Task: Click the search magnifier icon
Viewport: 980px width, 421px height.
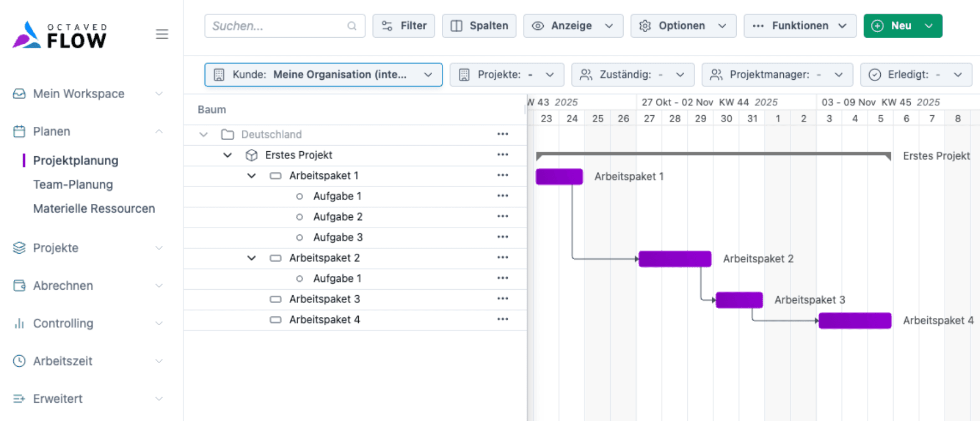Action: 352,26
